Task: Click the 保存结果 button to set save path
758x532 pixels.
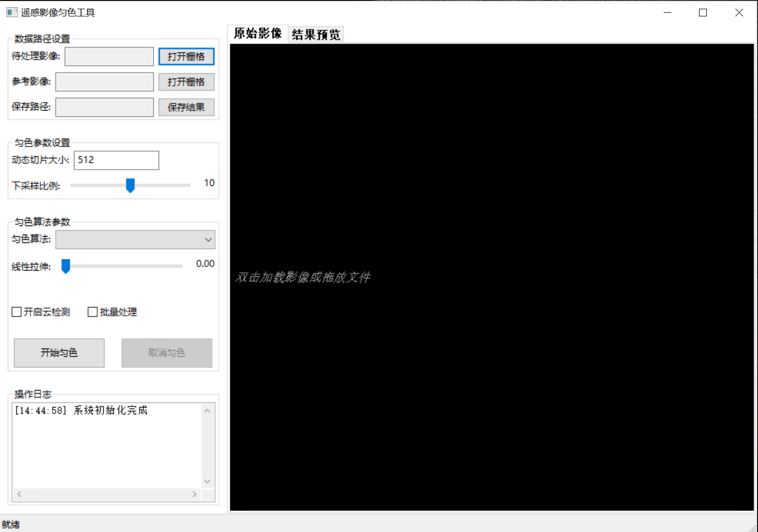Action: (x=186, y=107)
